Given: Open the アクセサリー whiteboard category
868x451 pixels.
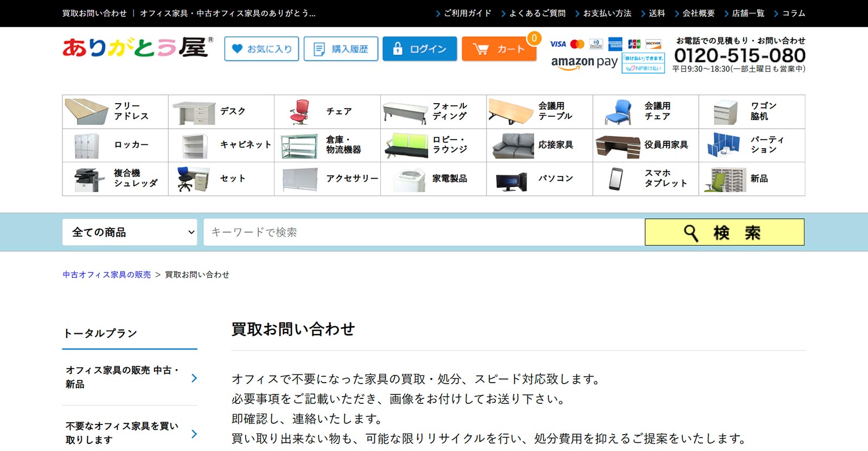Looking at the screenshot, I should (328, 179).
